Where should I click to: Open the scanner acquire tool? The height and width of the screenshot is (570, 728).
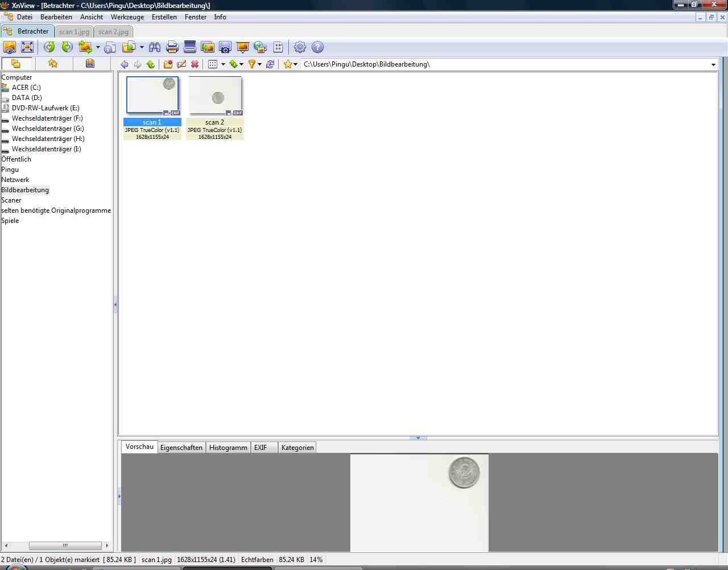[190, 47]
